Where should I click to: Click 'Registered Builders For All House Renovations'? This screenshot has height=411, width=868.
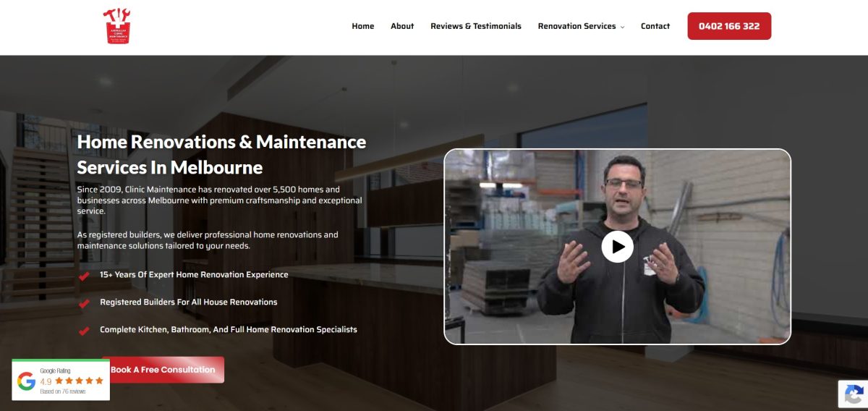click(x=189, y=302)
